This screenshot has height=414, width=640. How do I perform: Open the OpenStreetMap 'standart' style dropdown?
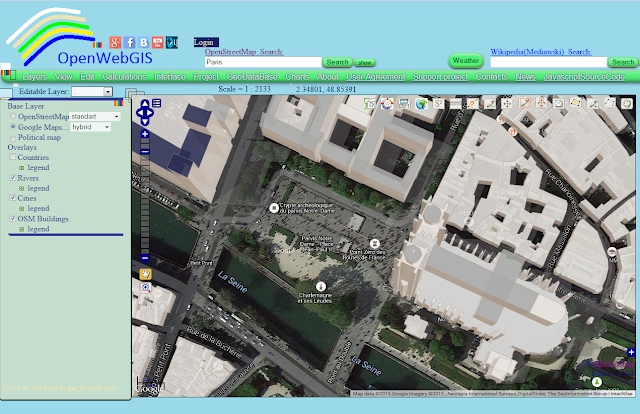point(95,116)
